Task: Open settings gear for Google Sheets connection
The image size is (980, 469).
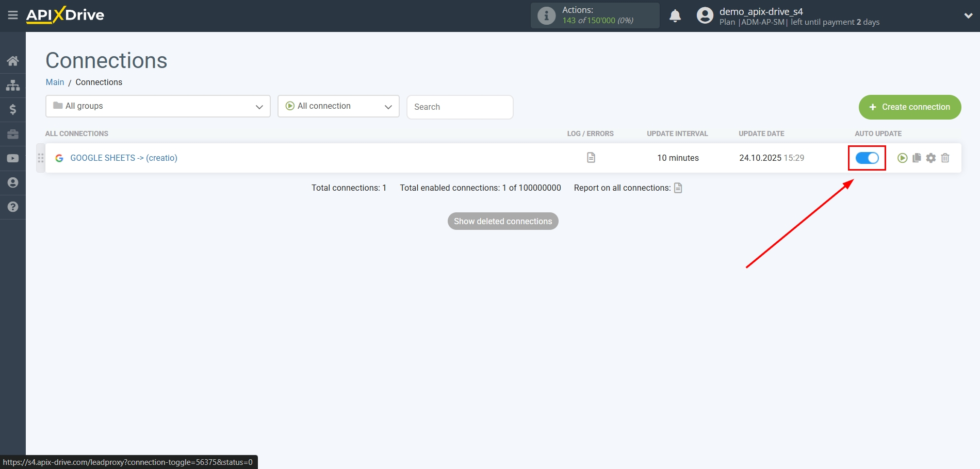Action: pos(931,158)
